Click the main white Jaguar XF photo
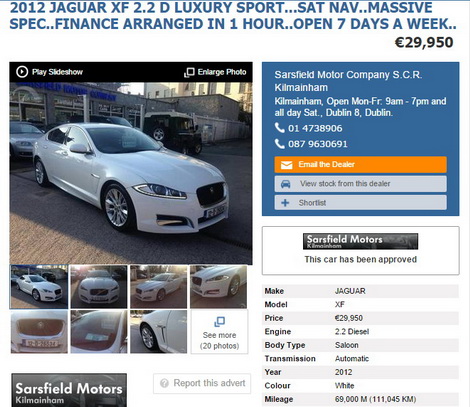The width and height of the screenshot is (470, 407). coord(131,173)
